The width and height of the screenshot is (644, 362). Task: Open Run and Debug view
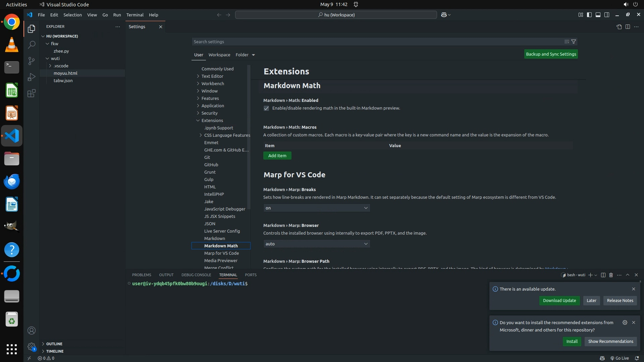click(32, 77)
